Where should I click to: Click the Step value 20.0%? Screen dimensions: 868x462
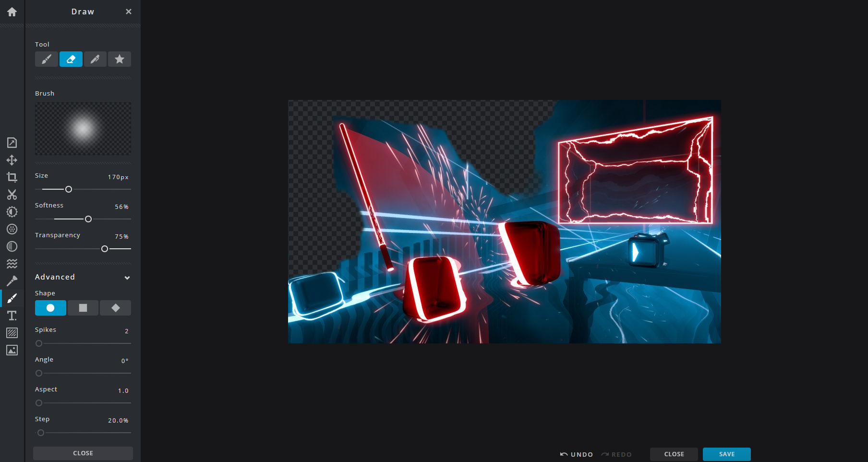pyautogui.click(x=118, y=421)
